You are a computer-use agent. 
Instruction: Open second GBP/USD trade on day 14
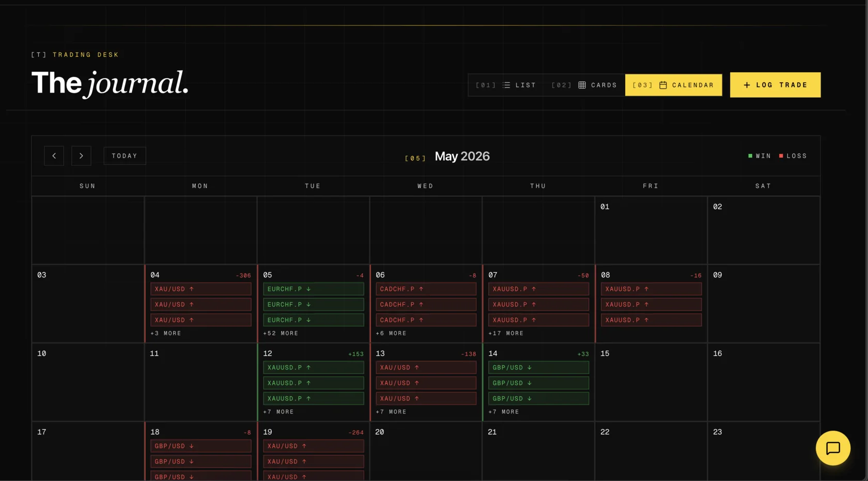coord(538,383)
